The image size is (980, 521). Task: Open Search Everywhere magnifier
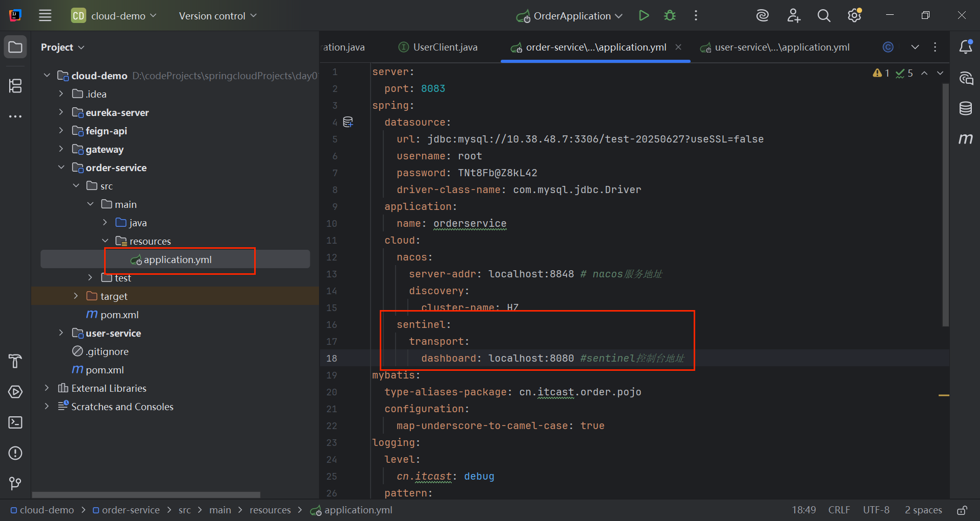[823, 15]
